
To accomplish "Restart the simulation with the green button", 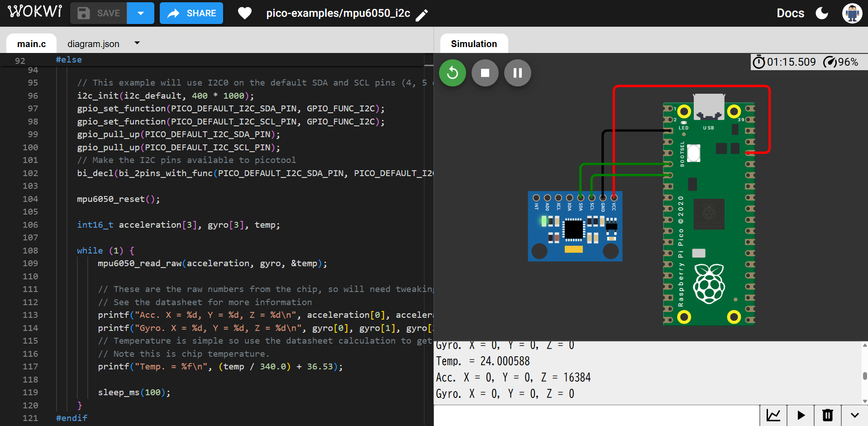I will click(x=453, y=73).
